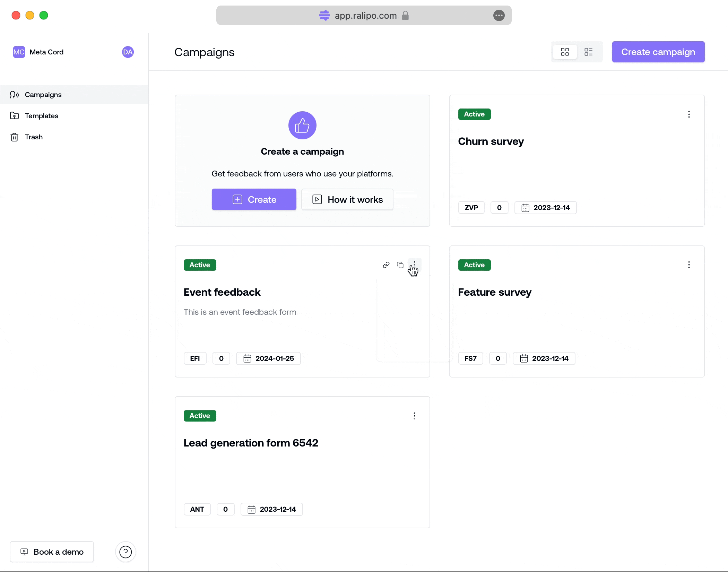
Task: Click the thumbs-up campaign icon
Action: click(x=302, y=125)
